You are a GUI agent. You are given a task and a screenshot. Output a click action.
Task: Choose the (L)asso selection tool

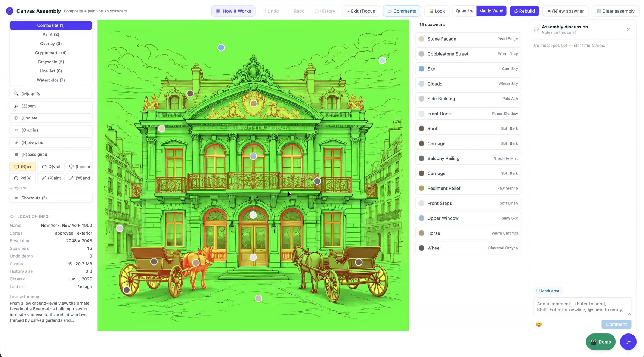coord(80,167)
